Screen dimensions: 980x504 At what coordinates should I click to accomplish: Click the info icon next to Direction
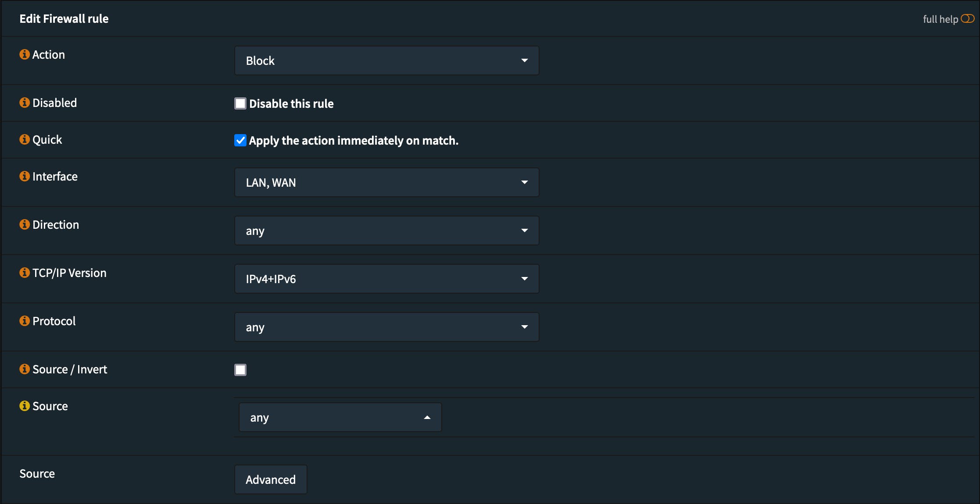(x=25, y=224)
